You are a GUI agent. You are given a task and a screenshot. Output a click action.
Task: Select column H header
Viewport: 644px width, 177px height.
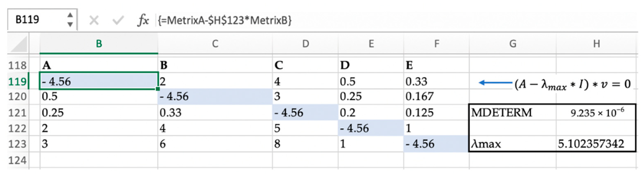point(596,44)
